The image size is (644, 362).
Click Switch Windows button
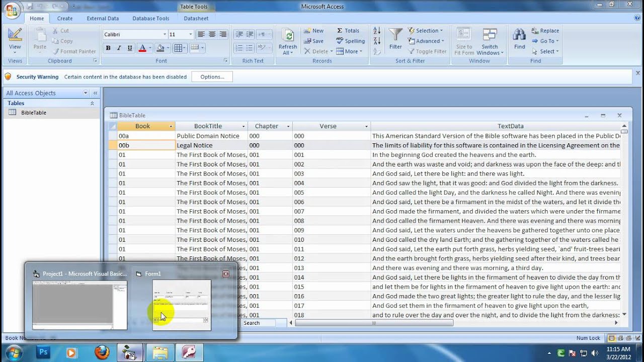pos(490,41)
